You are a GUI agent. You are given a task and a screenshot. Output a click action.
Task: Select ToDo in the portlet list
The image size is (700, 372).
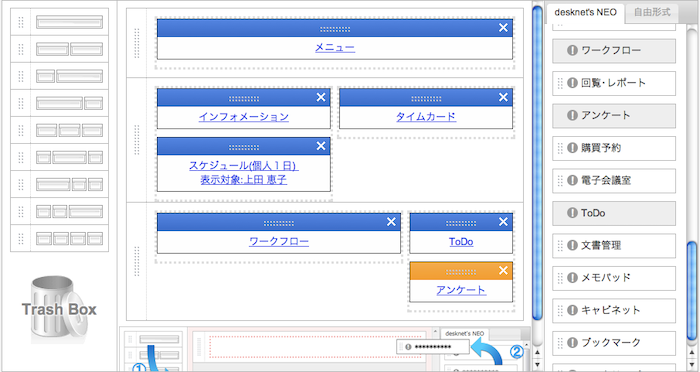point(614,213)
